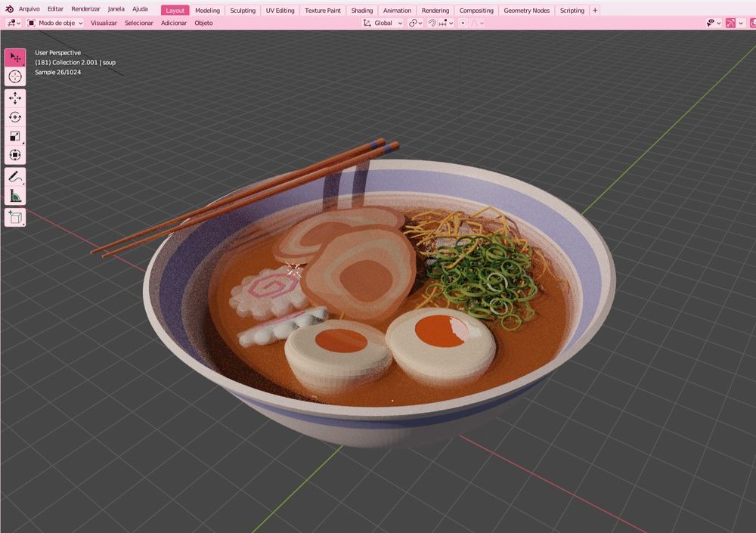Switch to the Shading workspace tab

tap(362, 10)
